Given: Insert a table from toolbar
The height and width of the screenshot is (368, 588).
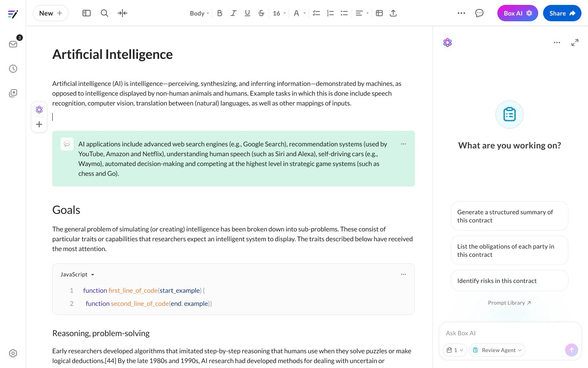Looking at the screenshot, I should [x=379, y=13].
